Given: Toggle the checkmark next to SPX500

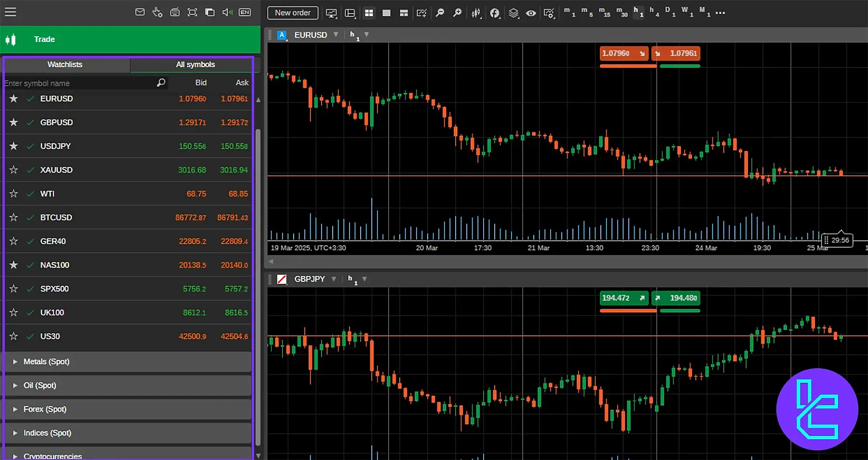Looking at the screenshot, I should click(x=30, y=289).
